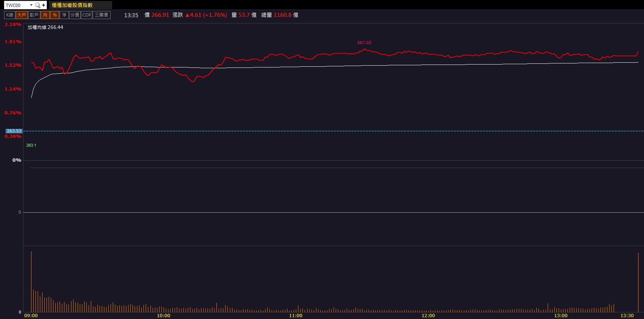
Task: Click the 12:00 time axis label
Action: pos(428,316)
